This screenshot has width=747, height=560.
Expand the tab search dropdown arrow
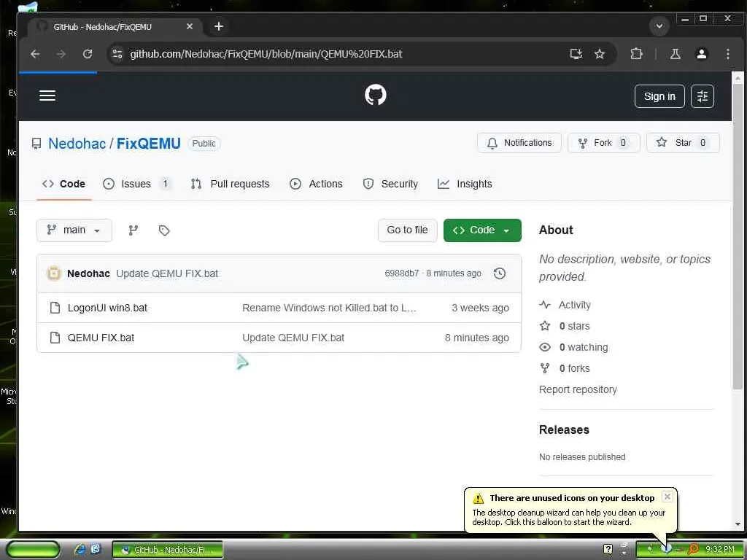coord(659,26)
